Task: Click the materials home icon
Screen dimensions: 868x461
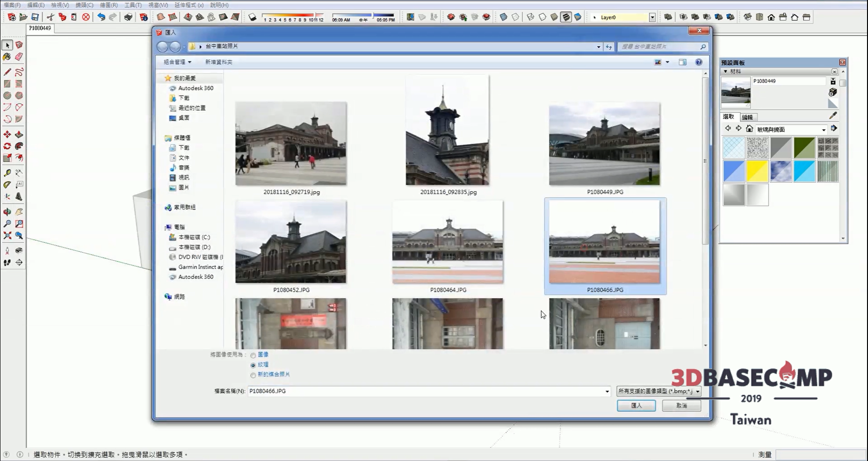Action: pyautogui.click(x=750, y=129)
